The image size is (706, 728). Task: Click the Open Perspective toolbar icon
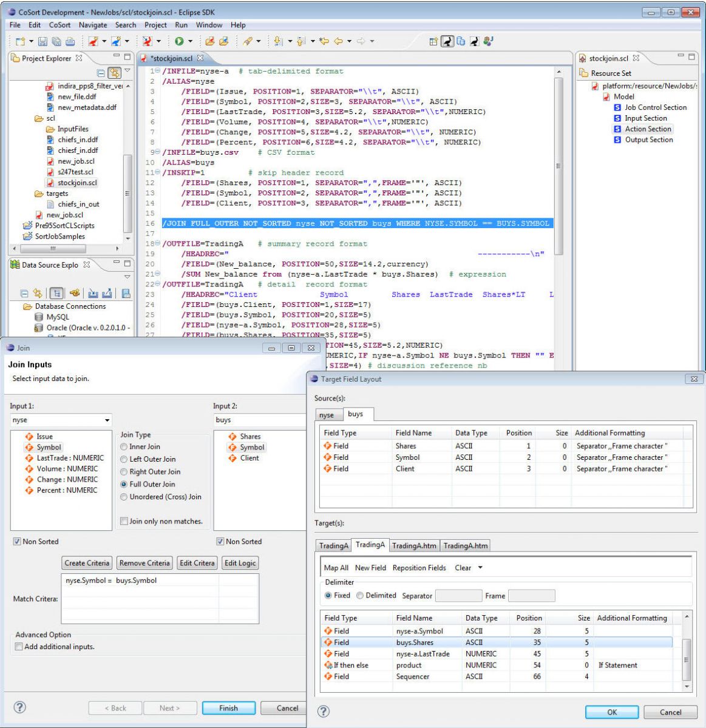tap(433, 41)
